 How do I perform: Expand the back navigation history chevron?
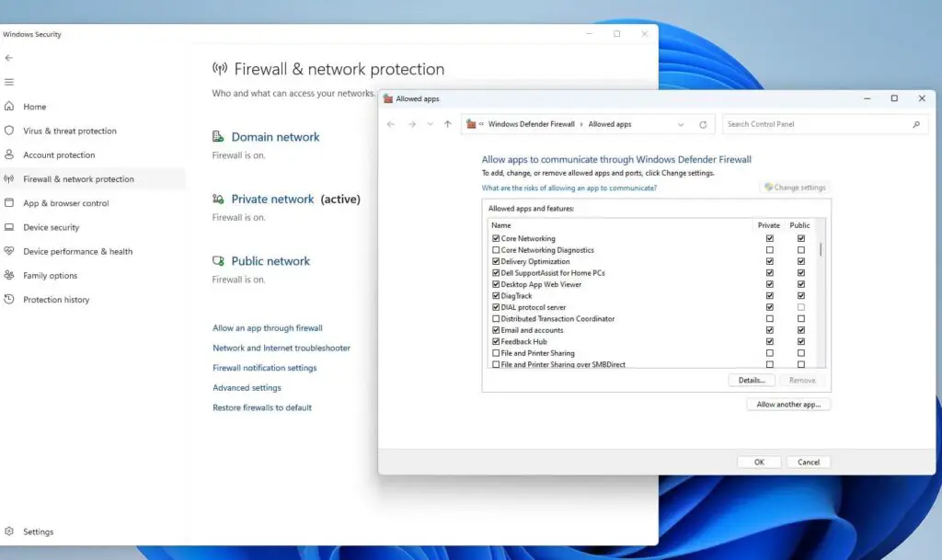(x=430, y=123)
